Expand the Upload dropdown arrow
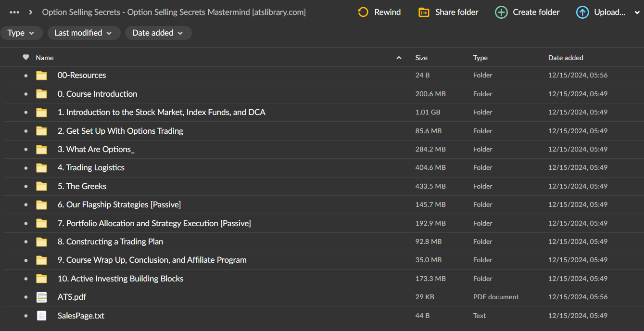This screenshot has width=644, height=331. [637, 13]
